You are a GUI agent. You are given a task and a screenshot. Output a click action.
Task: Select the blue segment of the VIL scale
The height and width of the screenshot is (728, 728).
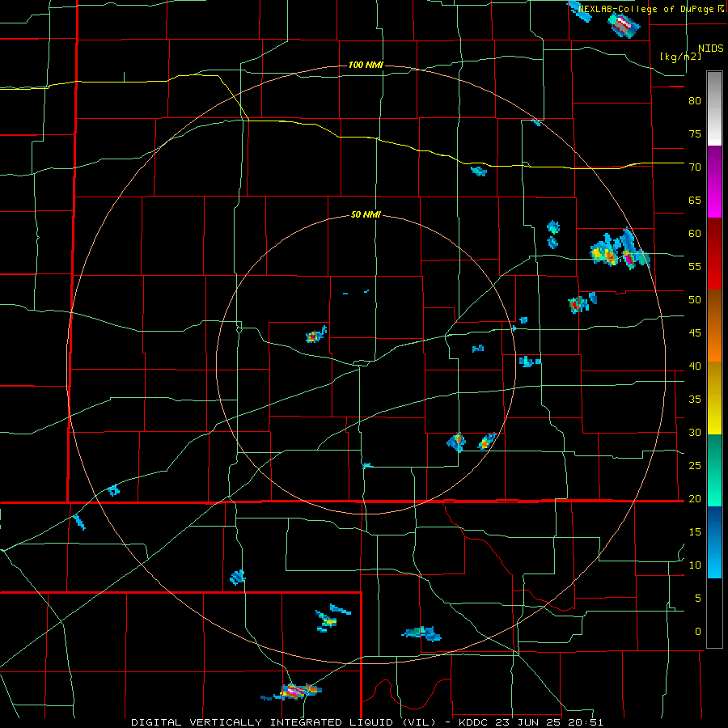pos(714,542)
